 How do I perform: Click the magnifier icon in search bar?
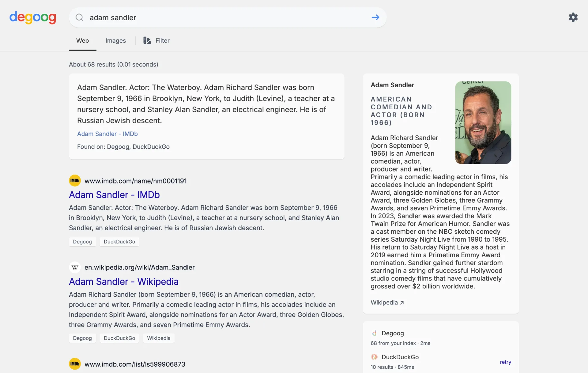click(x=79, y=17)
